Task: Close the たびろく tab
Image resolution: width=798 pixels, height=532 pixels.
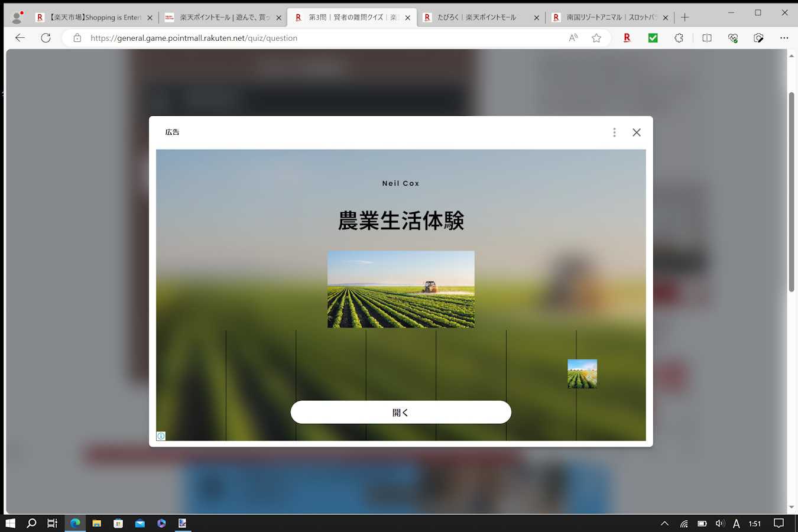Action: click(537, 18)
